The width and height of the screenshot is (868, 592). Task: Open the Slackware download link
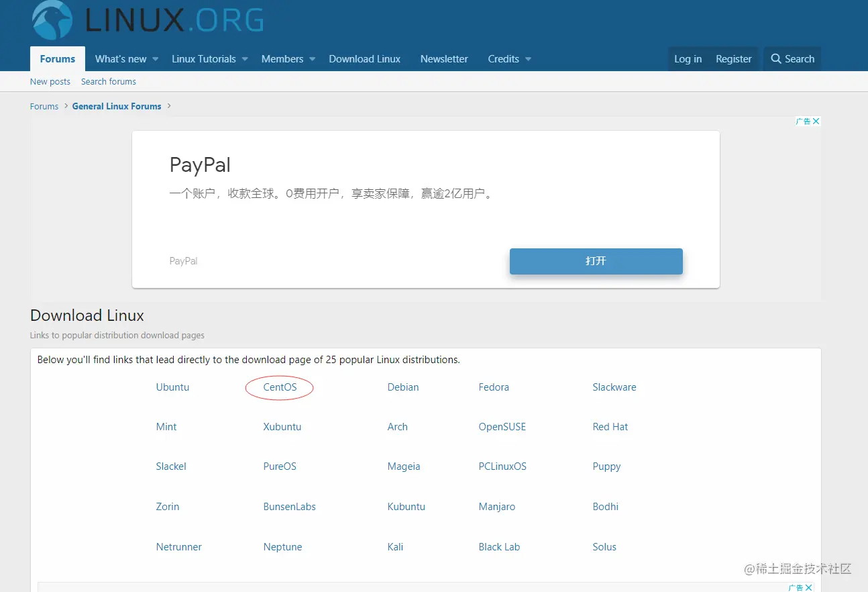click(x=614, y=387)
